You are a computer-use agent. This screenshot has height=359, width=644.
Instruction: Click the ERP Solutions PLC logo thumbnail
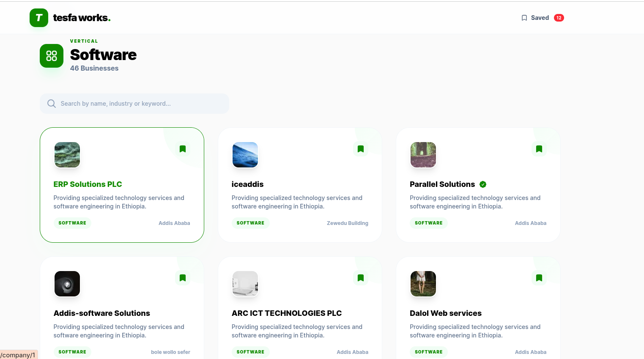pyautogui.click(x=67, y=155)
